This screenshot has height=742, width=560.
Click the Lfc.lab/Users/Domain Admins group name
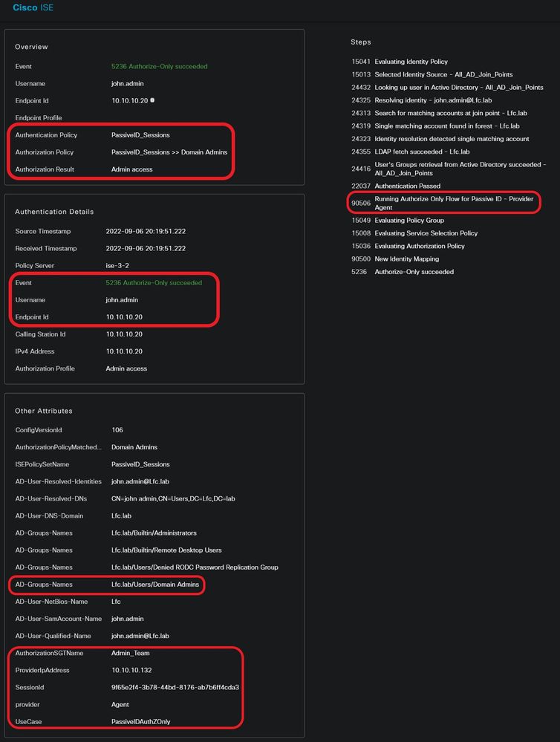pyautogui.click(x=155, y=585)
